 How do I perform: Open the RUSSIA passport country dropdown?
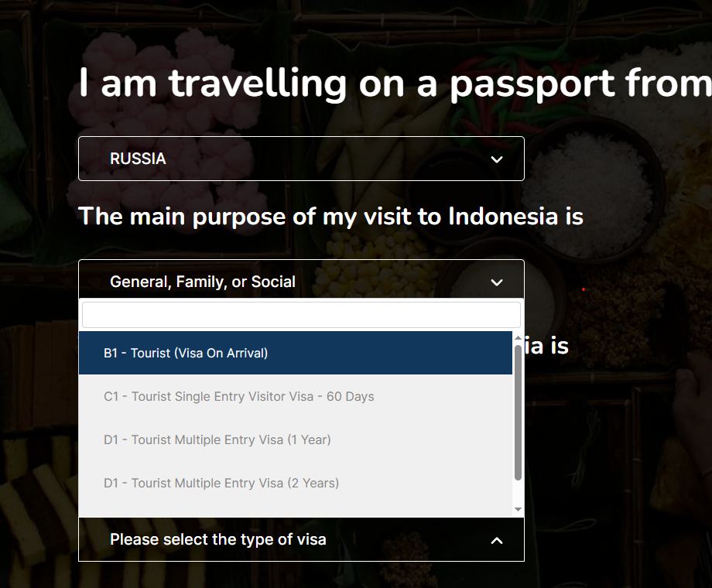click(301, 159)
